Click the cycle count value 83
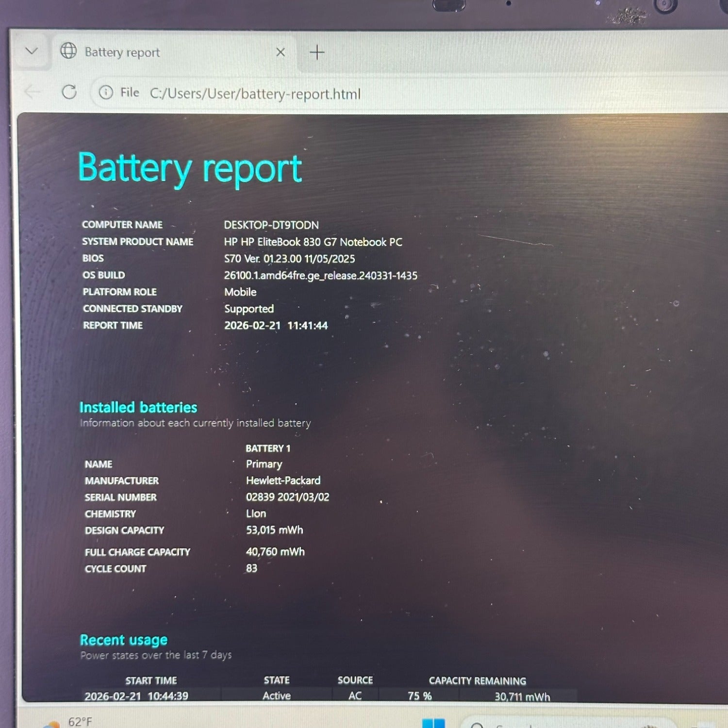Image resolution: width=728 pixels, height=728 pixels. pyautogui.click(x=251, y=568)
